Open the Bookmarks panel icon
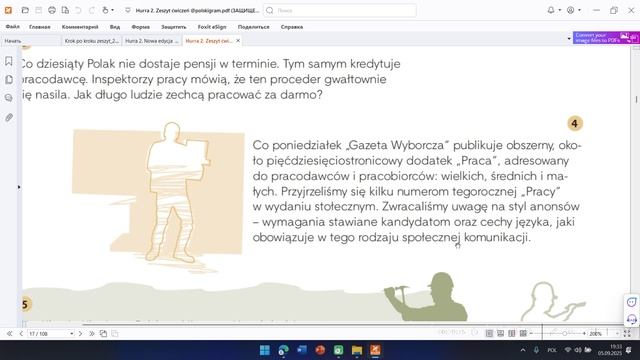 [x=9, y=61]
